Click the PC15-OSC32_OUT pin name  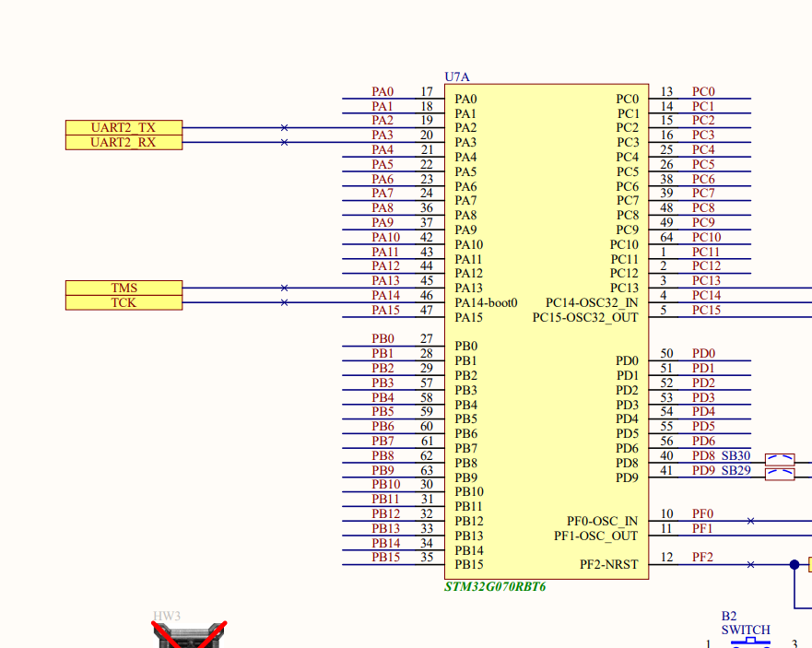click(x=585, y=317)
